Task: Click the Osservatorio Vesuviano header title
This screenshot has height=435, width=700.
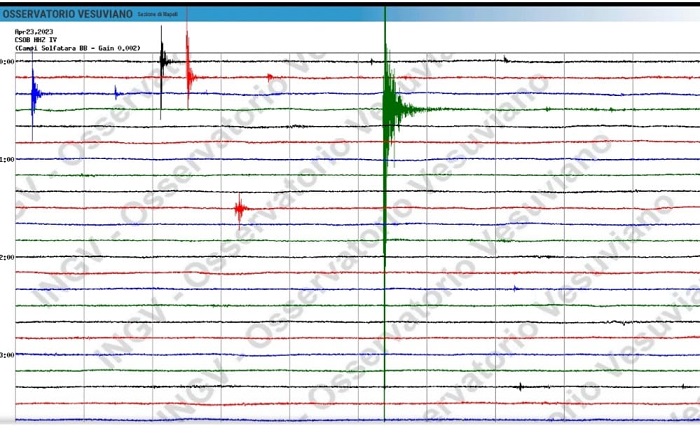Action: [x=73, y=13]
